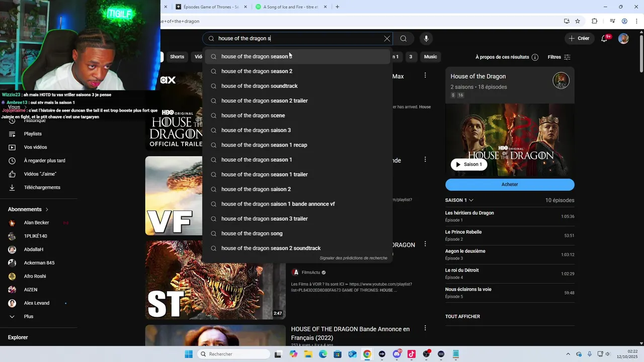Open episode Nous éclairons la voie
This screenshot has width=644, height=362.
point(510,293)
